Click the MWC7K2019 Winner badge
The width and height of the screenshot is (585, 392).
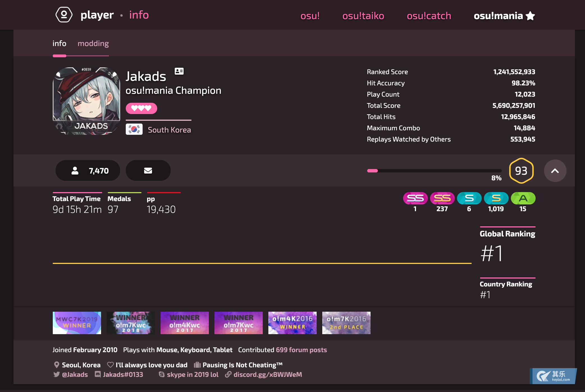(77, 323)
